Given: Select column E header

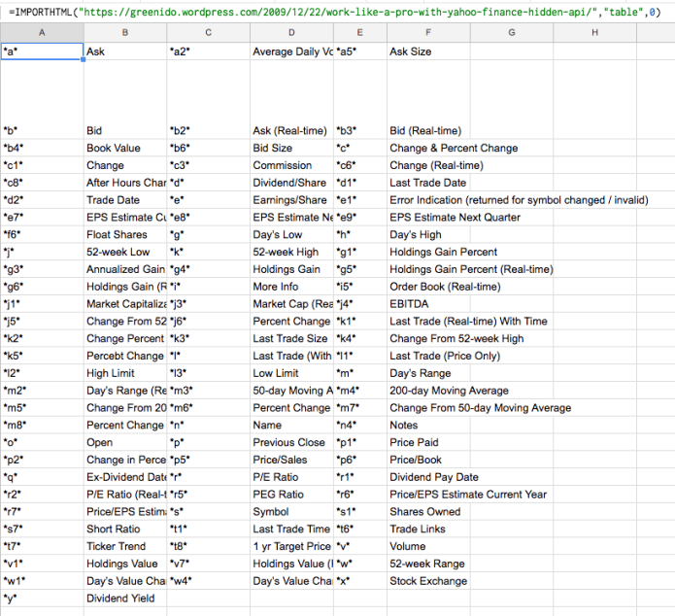Looking at the screenshot, I should (x=360, y=32).
